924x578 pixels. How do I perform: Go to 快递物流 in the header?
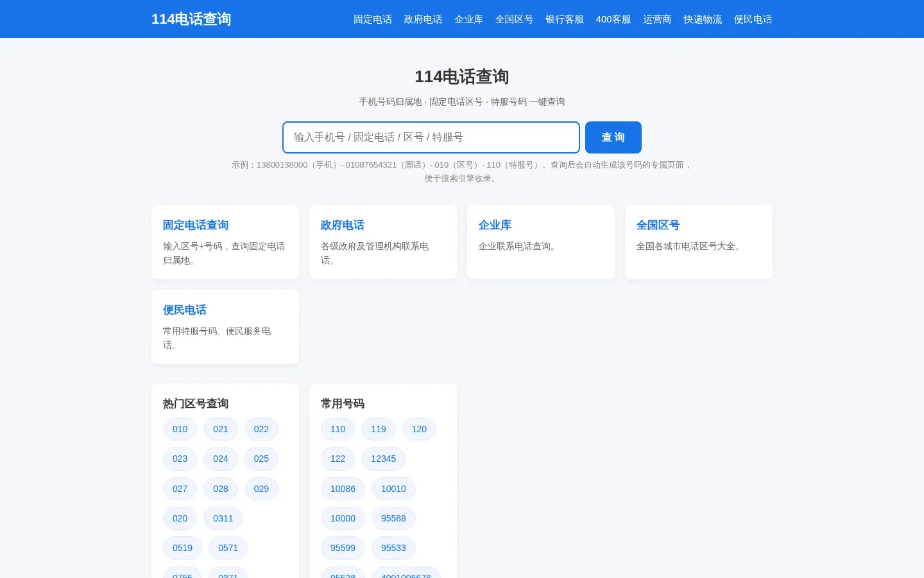tap(703, 19)
